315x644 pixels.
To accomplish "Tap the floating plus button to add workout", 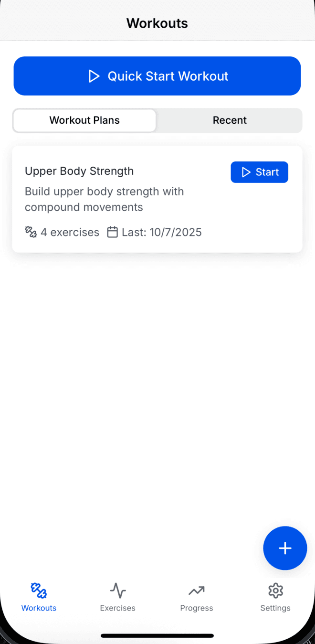I will coord(285,548).
